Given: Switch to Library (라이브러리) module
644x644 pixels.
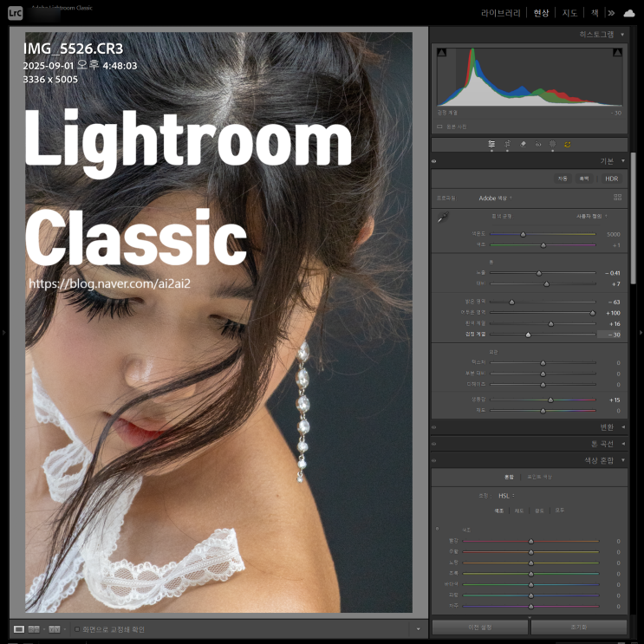Looking at the screenshot, I should (501, 13).
